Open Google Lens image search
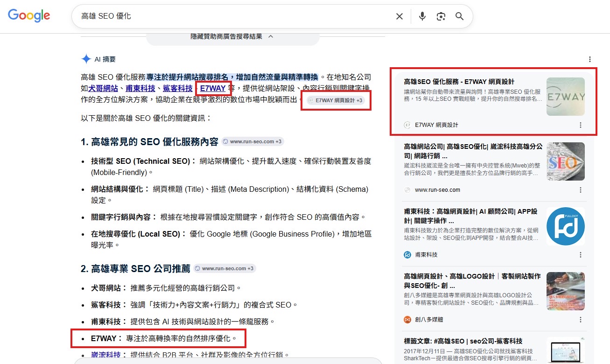 [441, 16]
